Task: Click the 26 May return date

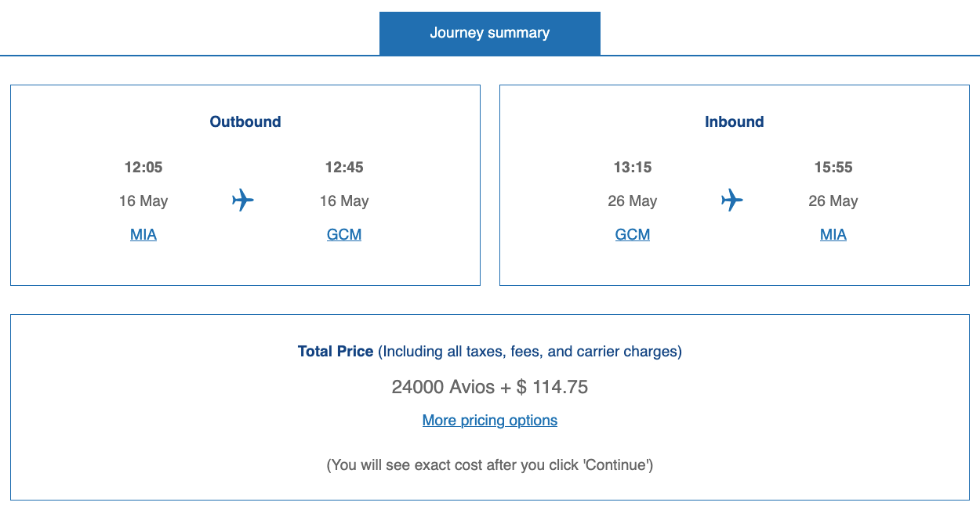Action: click(x=632, y=201)
